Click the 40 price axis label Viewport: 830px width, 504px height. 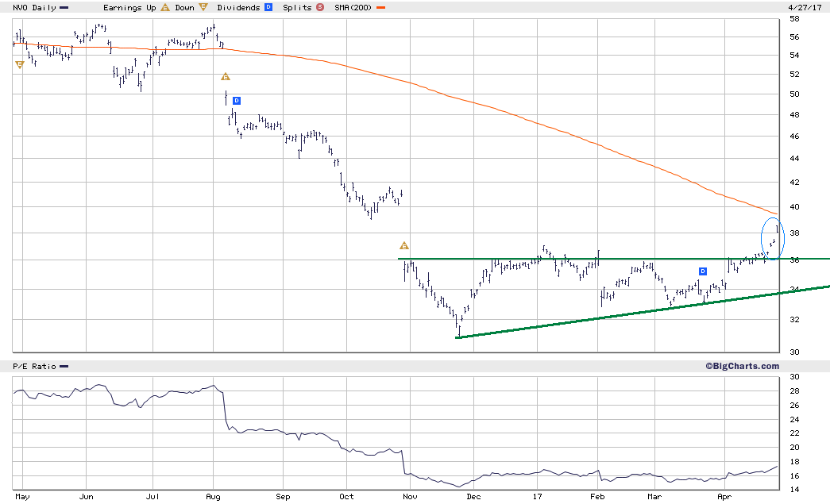(794, 207)
